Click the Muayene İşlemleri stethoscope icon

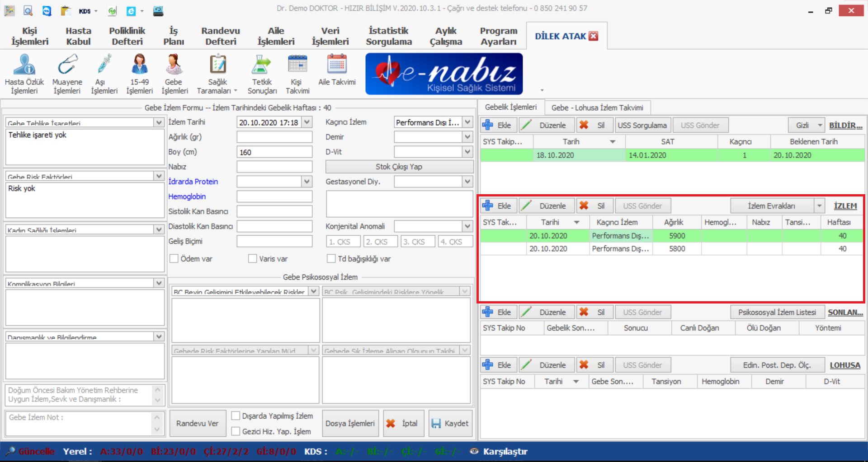coord(67,65)
